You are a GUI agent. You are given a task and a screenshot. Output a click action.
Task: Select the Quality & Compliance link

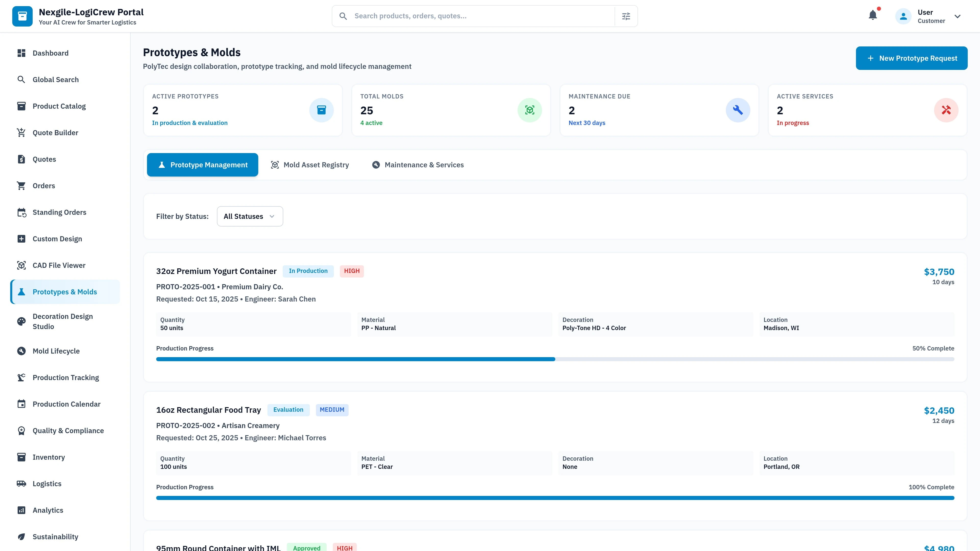pos(68,430)
